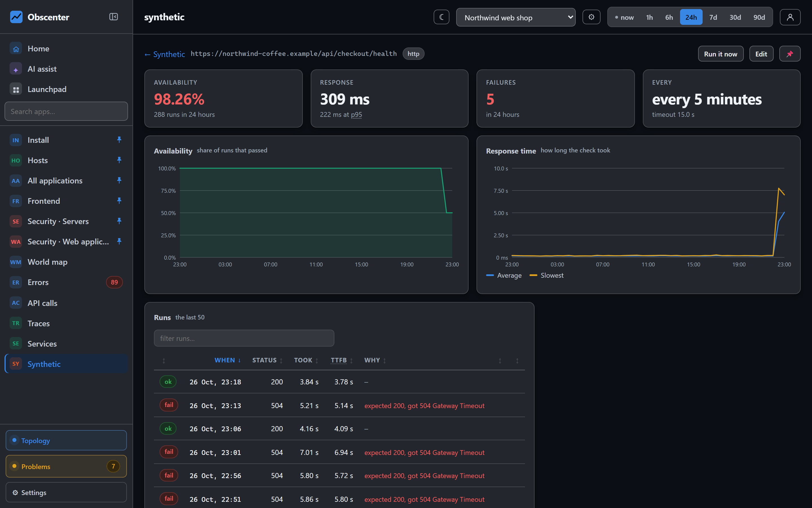Viewport: 812px width, 508px height.
Task: Unpin Security · Servers
Action: [x=119, y=221]
